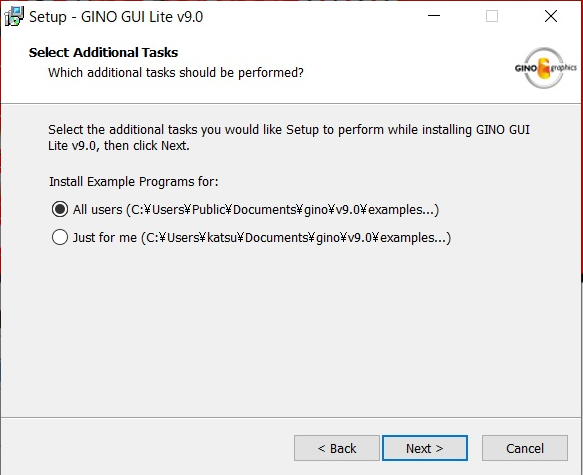Screen dimensions: 583x475
Task: Click the Select Additional Tasks heading
Action: pos(103,52)
